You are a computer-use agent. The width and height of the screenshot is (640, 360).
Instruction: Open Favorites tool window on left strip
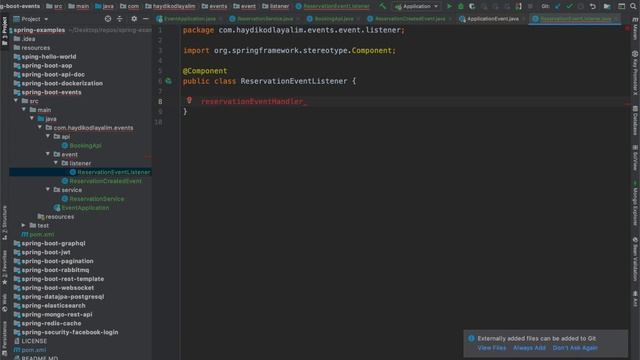point(4,267)
